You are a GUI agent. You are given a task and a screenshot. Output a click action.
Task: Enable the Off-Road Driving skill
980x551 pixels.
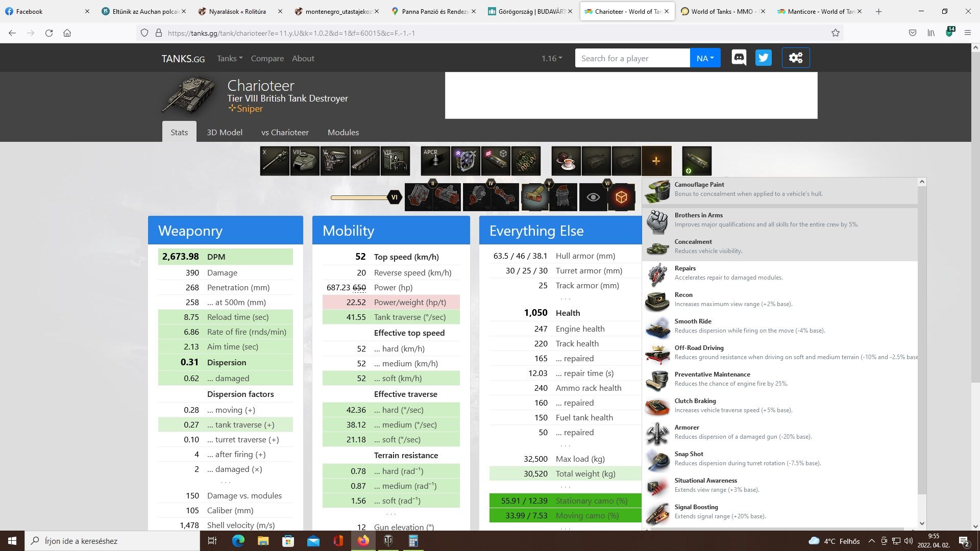[780, 354]
